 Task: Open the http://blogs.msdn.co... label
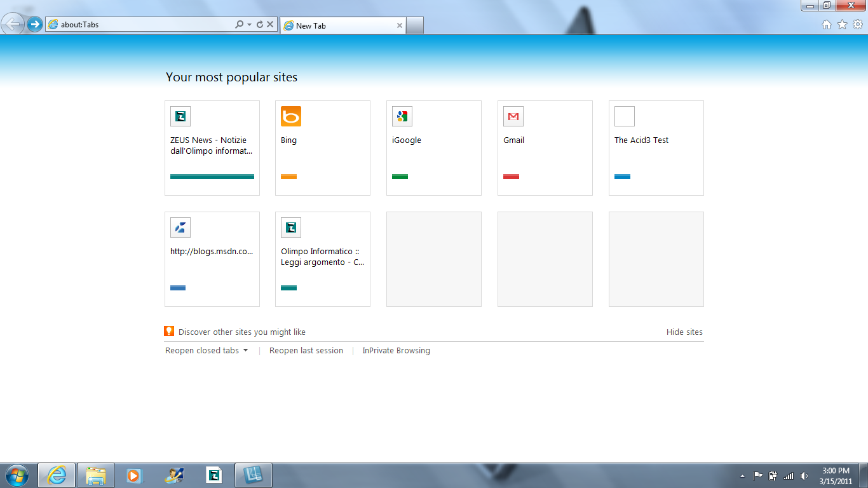coord(212,252)
